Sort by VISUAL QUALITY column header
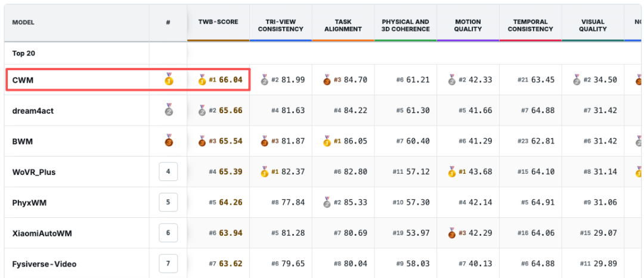This screenshot has height=278, width=644. (x=593, y=26)
